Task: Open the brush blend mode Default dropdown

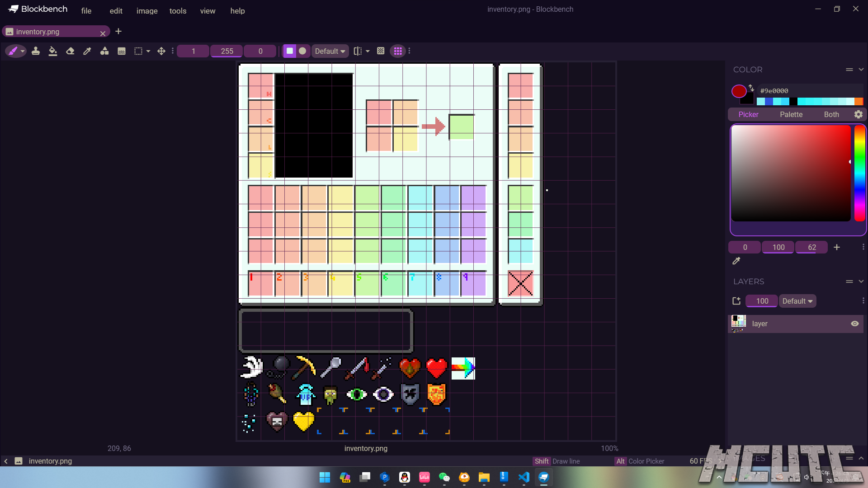Action: [x=330, y=51]
